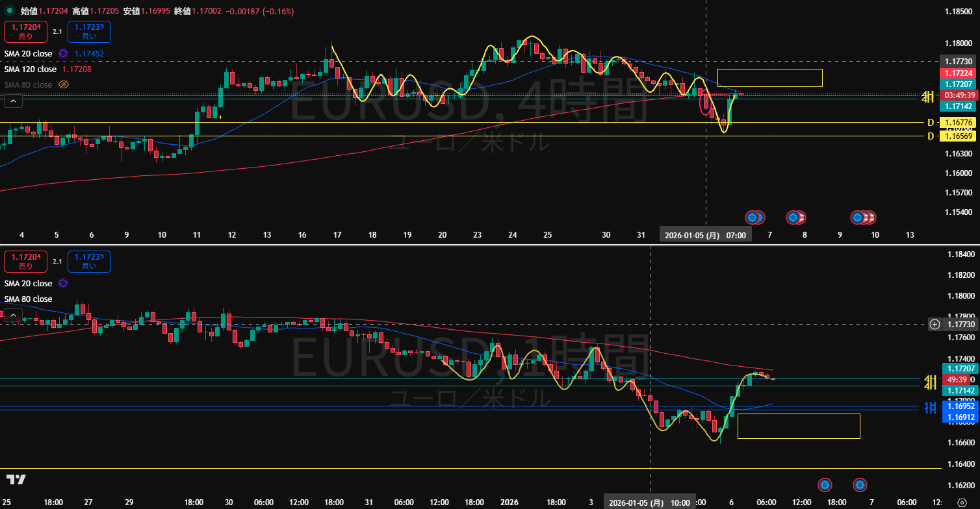Open the leftmost economic event icon on the lower chart
Screen dimensions: 980x509
[x=825, y=484]
